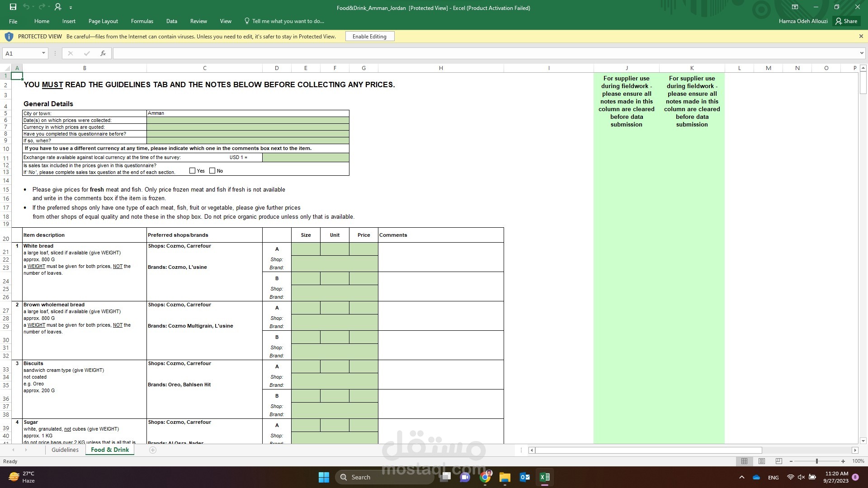Select the Data ribbon tab
Image resolution: width=868 pixels, height=488 pixels.
(171, 21)
